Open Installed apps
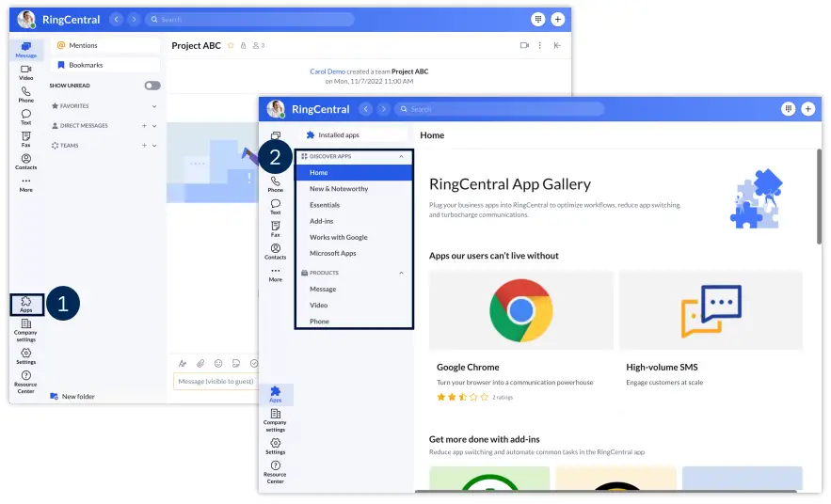Screen dimensions: 831x504 [354, 135]
